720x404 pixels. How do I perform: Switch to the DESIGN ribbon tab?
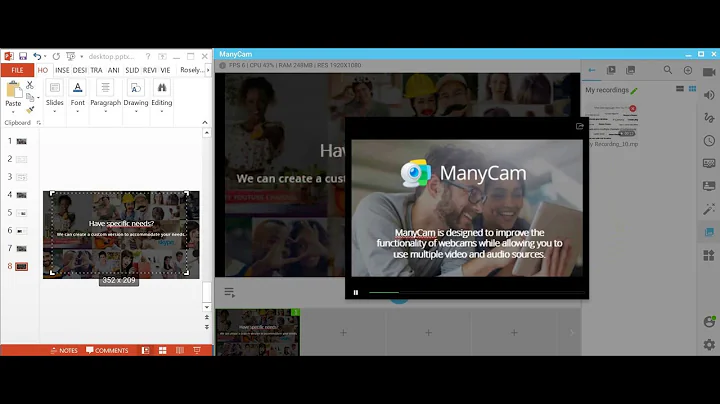pos(79,70)
